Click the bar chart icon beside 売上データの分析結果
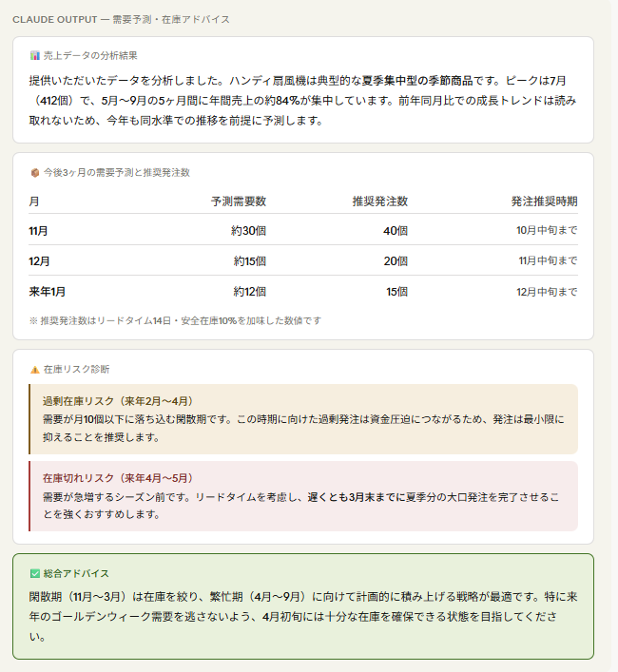Screen dimensions: 618x672 (35, 55)
